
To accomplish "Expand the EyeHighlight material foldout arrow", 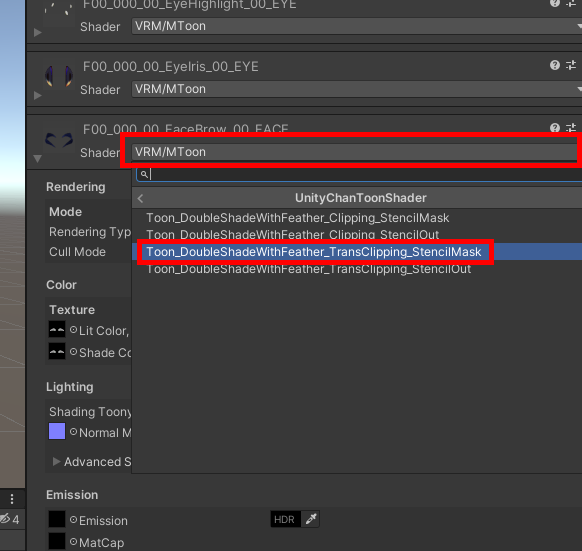I will (37, 33).
